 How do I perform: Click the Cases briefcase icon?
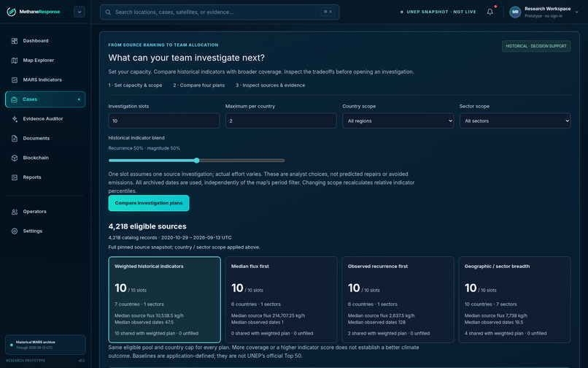click(x=15, y=99)
